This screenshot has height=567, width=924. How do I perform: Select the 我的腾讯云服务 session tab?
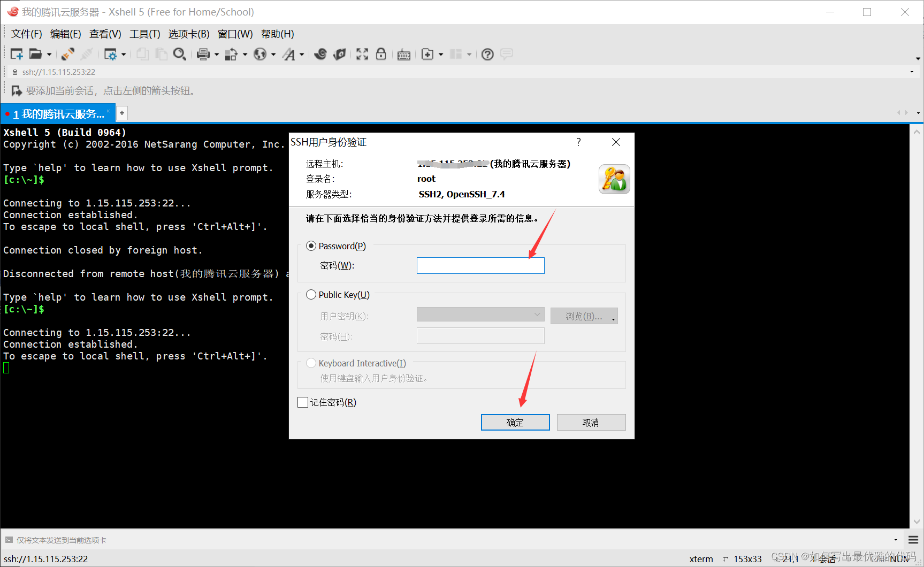[x=58, y=114]
